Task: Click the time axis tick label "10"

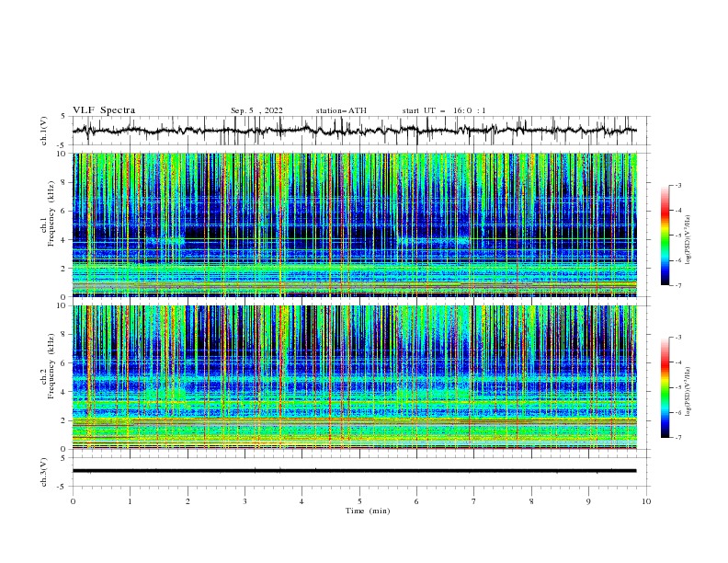Action: point(646,501)
